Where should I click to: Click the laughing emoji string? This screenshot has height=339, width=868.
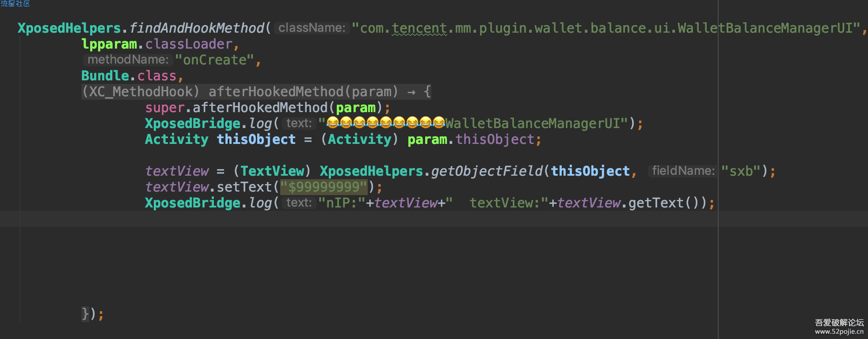click(x=385, y=123)
